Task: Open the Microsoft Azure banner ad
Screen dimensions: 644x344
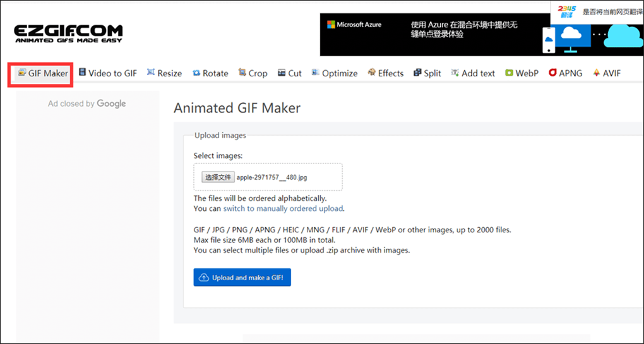Action: 436,35
